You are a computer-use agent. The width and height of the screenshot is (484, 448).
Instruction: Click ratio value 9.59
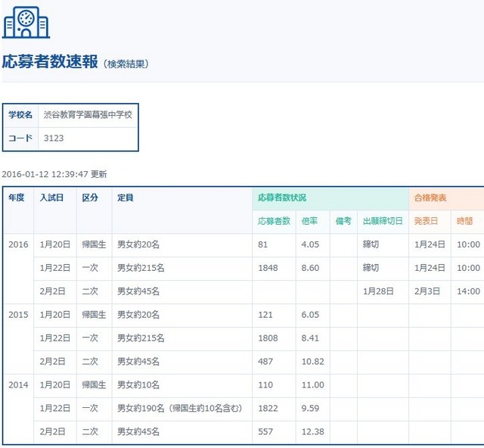[x=310, y=408]
